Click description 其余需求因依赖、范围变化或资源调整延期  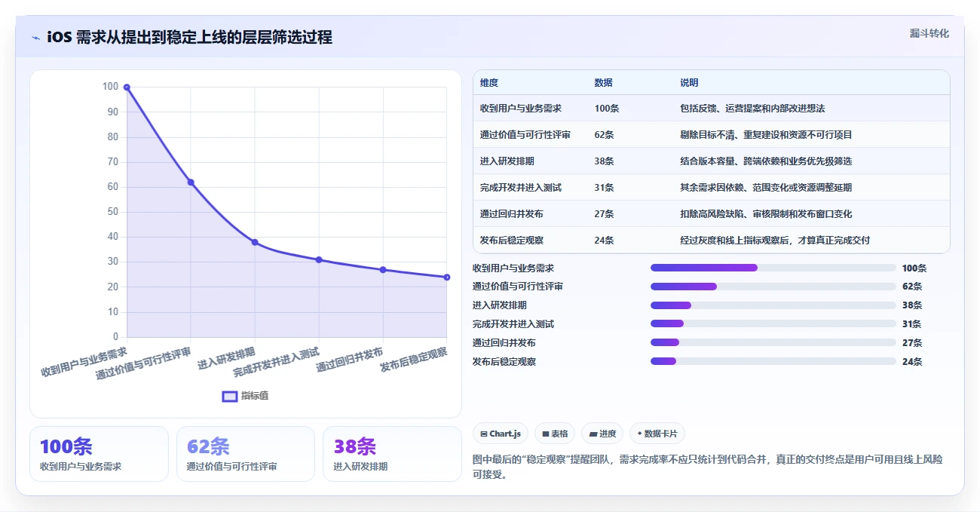[x=766, y=187]
